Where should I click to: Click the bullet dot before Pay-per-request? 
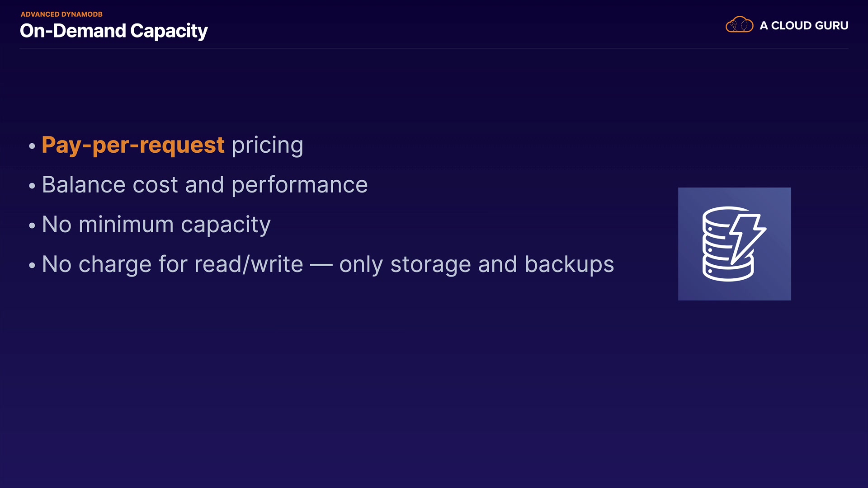tap(32, 146)
